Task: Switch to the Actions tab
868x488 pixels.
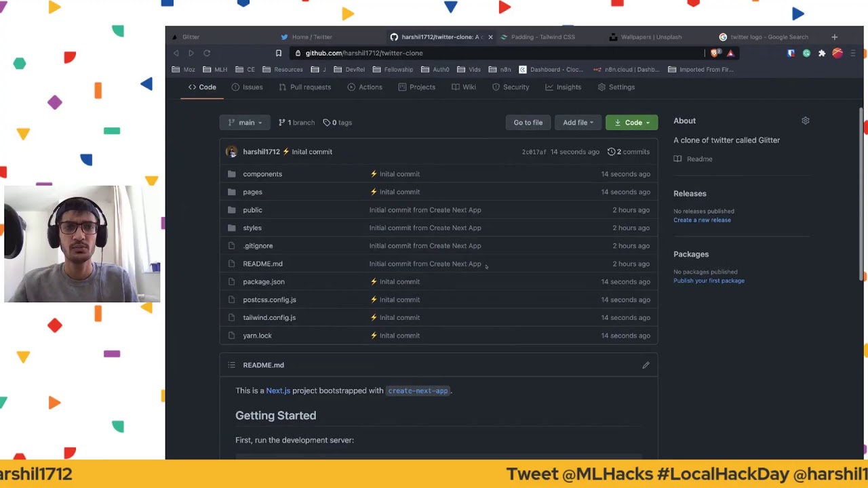Action: pyautogui.click(x=365, y=87)
